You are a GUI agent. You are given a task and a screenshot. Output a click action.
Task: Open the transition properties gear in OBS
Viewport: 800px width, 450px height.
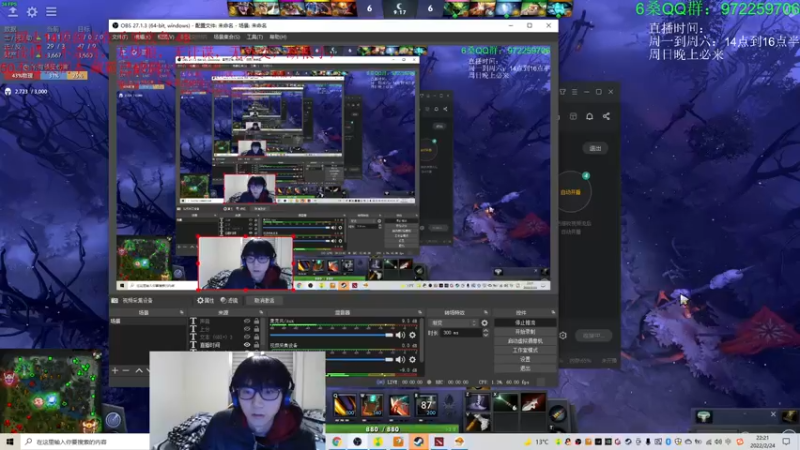pos(484,323)
